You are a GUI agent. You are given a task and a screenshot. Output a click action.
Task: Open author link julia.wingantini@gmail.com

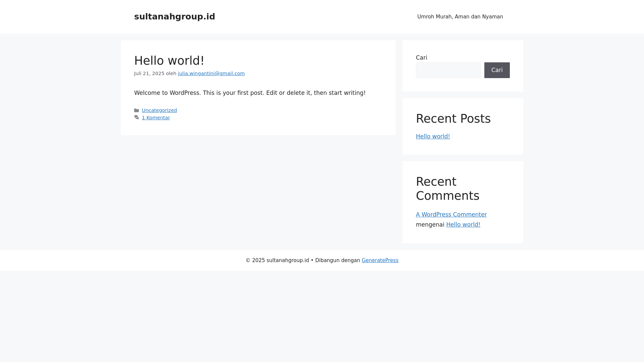tap(211, 73)
